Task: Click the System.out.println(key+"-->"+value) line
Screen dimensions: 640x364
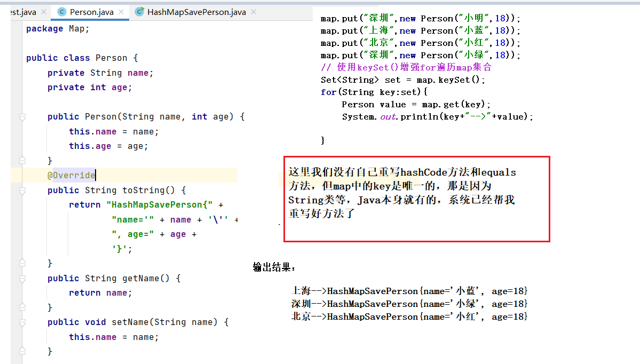Action: tap(438, 117)
